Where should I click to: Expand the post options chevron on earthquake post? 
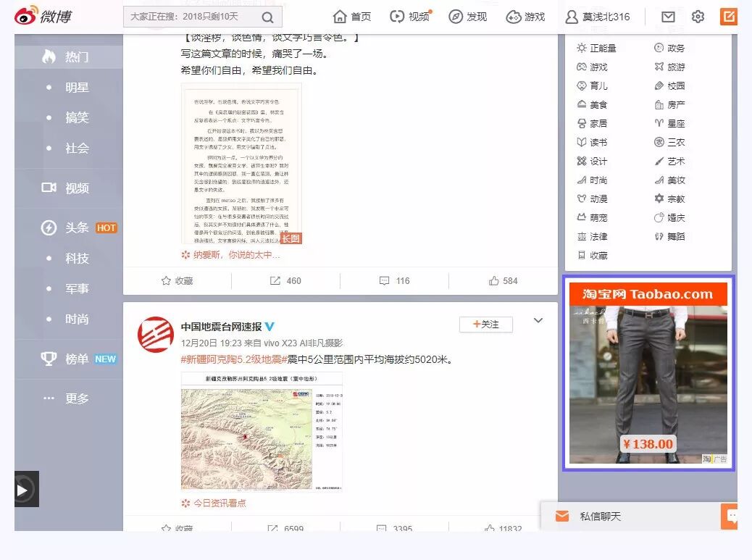(x=538, y=319)
